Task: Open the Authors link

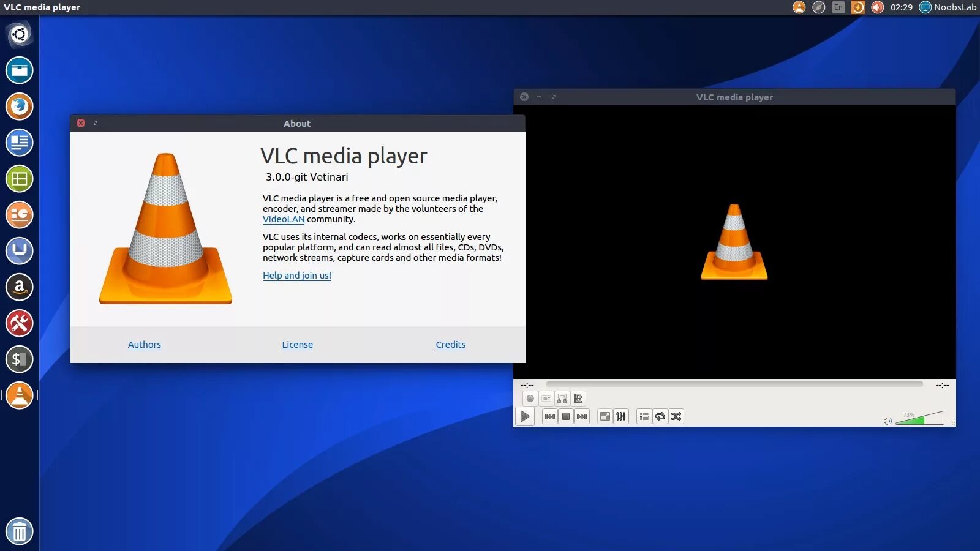Action: tap(145, 345)
